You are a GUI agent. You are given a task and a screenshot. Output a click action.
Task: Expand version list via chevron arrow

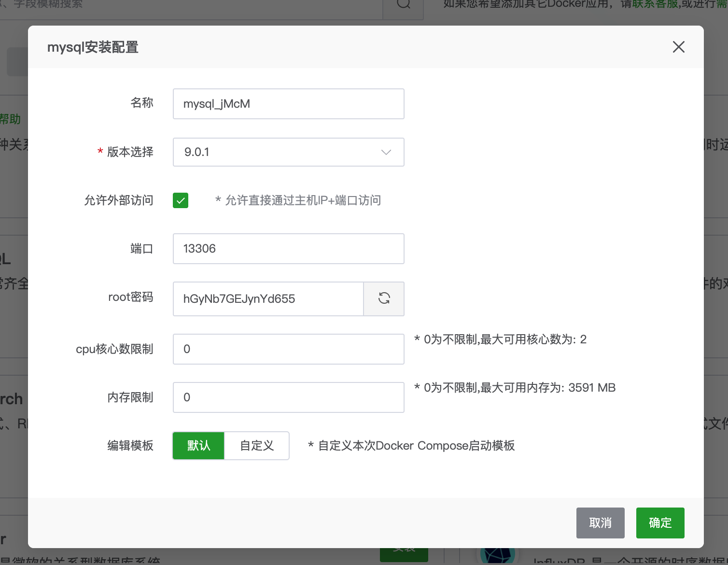tap(386, 152)
